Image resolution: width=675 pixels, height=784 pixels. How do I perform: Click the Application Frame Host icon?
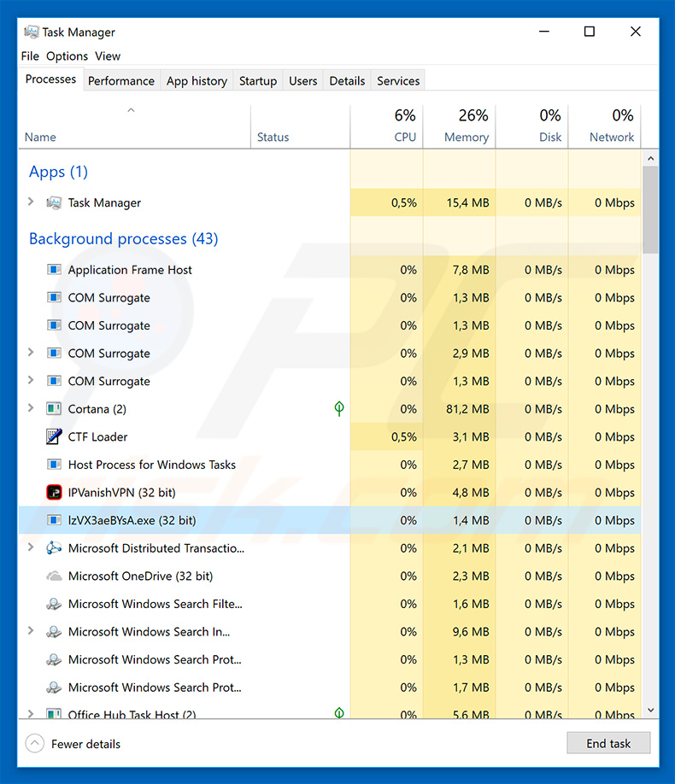tap(54, 270)
